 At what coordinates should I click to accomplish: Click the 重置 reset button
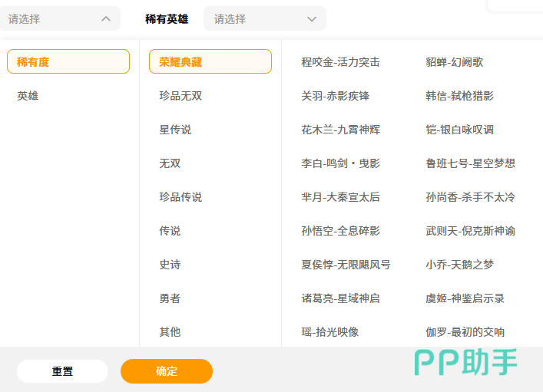(62, 371)
